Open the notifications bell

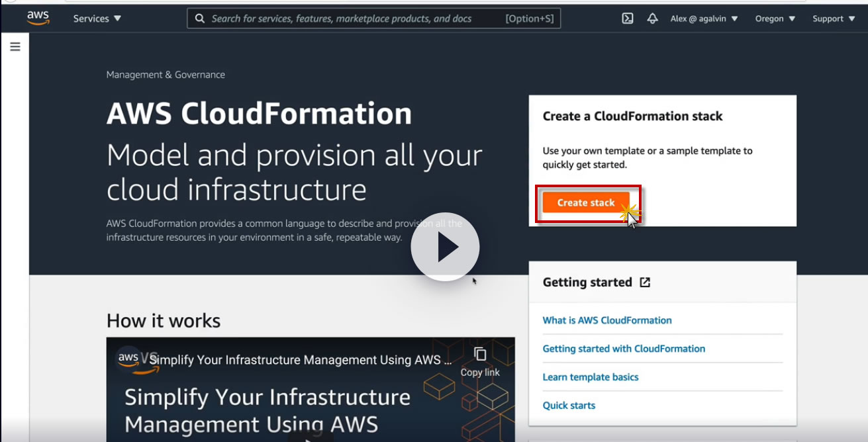pos(652,19)
